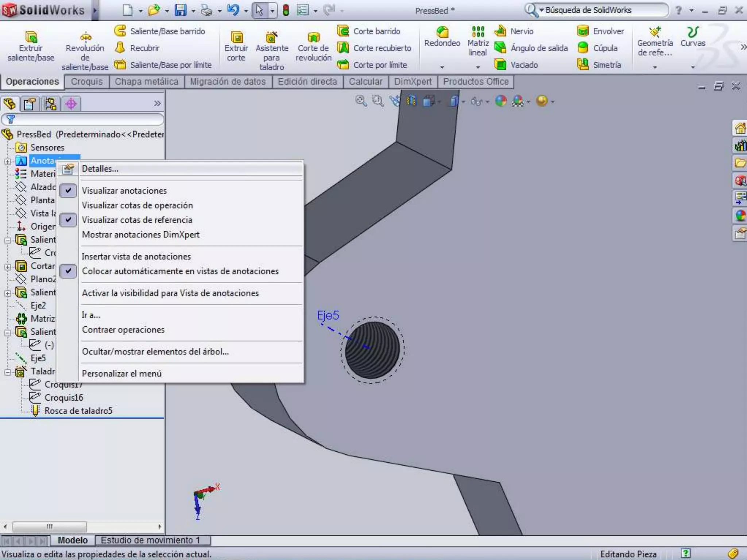Collapse the Taladro feature tree node
This screenshot has height=560, width=747.
(8, 372)
